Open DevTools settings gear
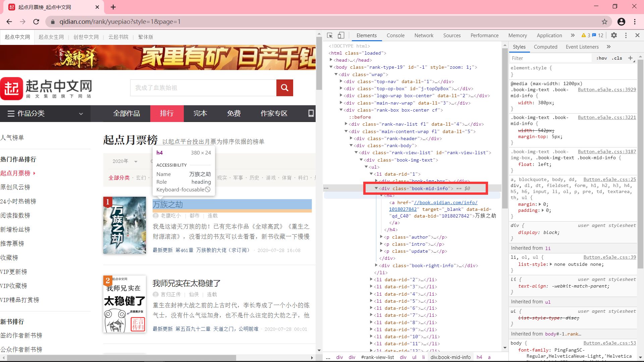Viewport: 644px width, 362px height. [x=614, y=35]
